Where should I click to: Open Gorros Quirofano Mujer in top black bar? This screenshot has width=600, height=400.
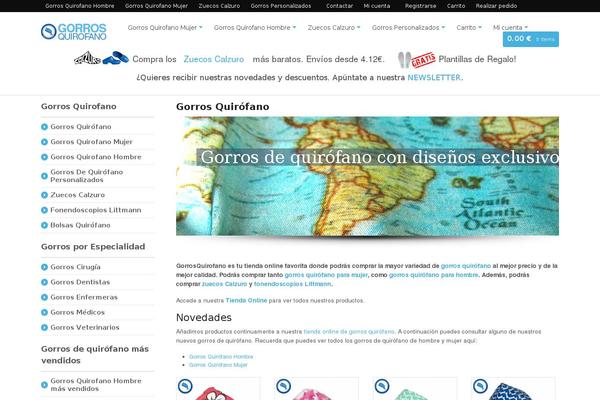coord(156,6)
